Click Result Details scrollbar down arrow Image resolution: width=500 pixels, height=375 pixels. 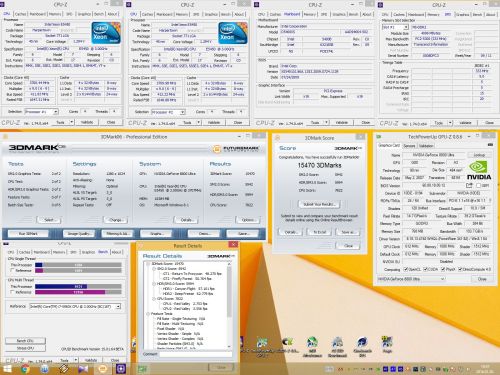(x=229, y=347)
